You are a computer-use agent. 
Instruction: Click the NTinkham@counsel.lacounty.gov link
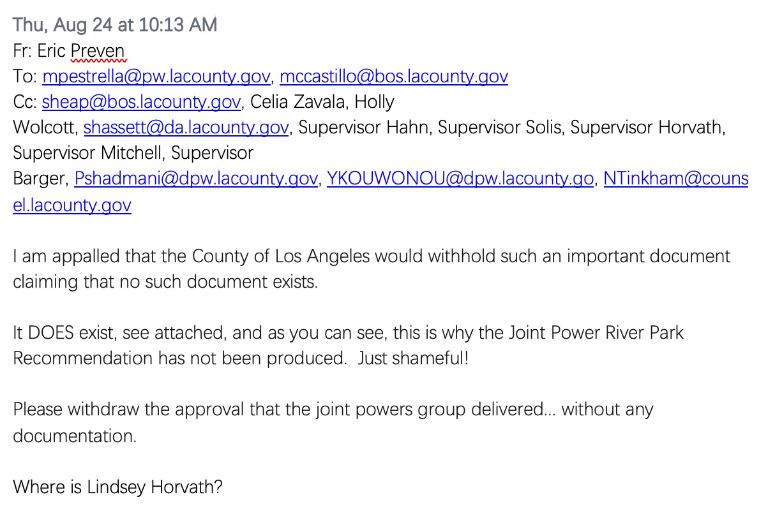(x=675, y=179)
